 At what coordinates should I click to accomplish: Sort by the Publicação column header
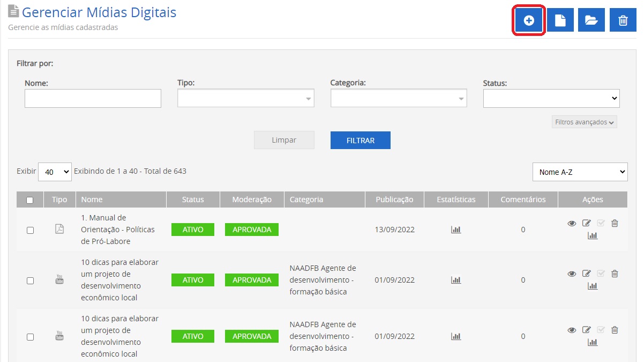[394, 200]
